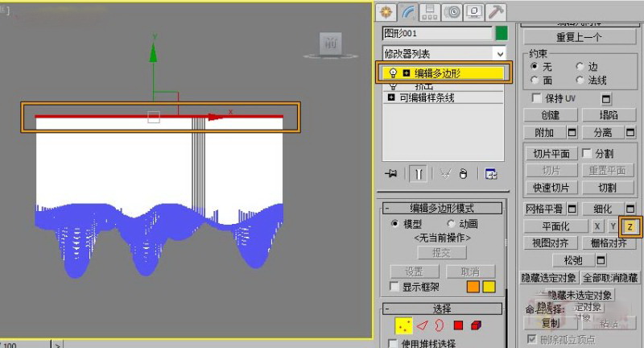Viewport: 644px width, 348px height.
Task: Enable the 保持 UV checkbox
Action: click(537, 98)
